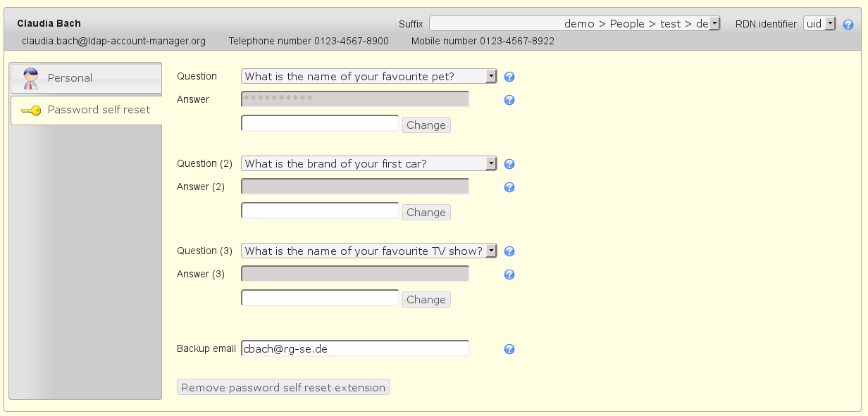Select the Password self reset tab
868x416 pixels.
pos(86,111)
